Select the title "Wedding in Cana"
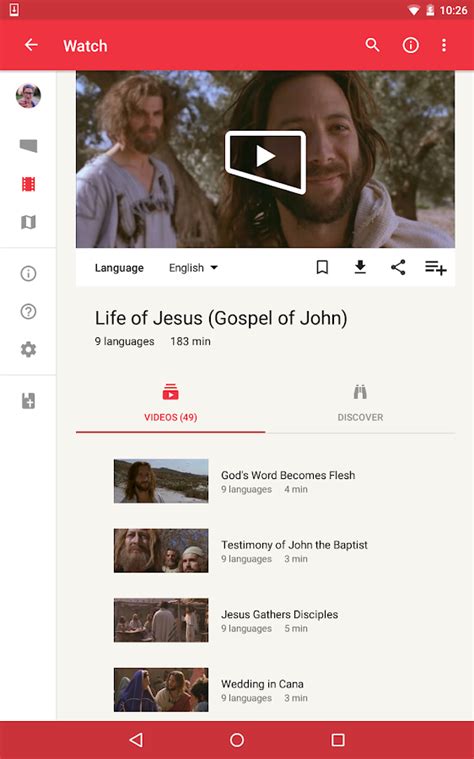This screenshot has width=474, height=759. coord(262,684)
